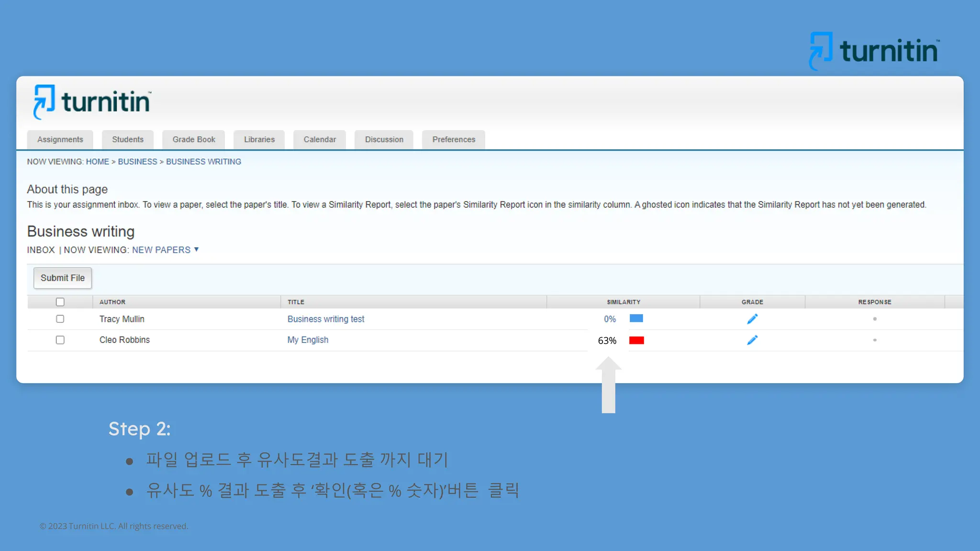Image resolution: width=980 pixels, height=551 pixels.
Task: Sort by the SIMILARITY column header
Action: (x=624, y=302)
